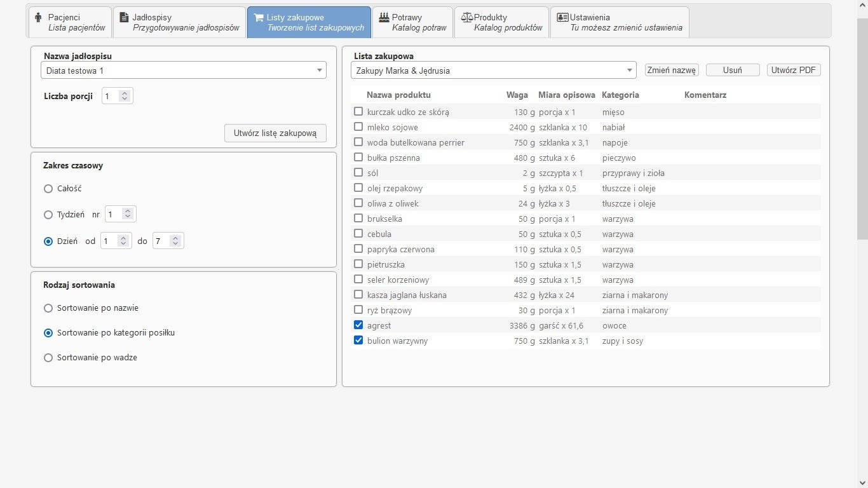Screen dimensions: 868x488
Task: Check the mleko sojowe checkbox
Action: [x=358, y=126]
